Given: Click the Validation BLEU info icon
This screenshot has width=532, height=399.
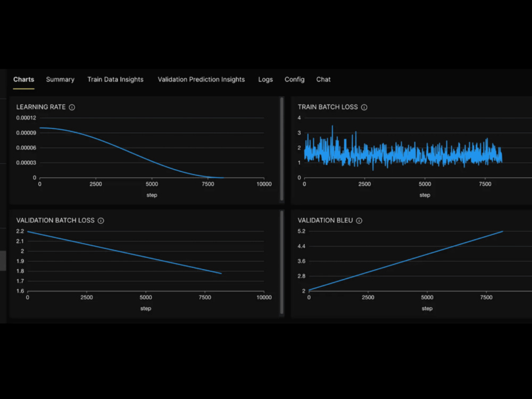Looking at the screenshot, I should pos(359,221).
